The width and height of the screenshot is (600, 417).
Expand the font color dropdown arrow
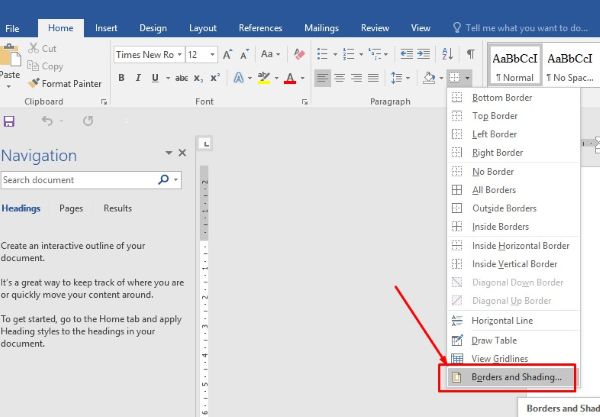[x=302, y=78]
